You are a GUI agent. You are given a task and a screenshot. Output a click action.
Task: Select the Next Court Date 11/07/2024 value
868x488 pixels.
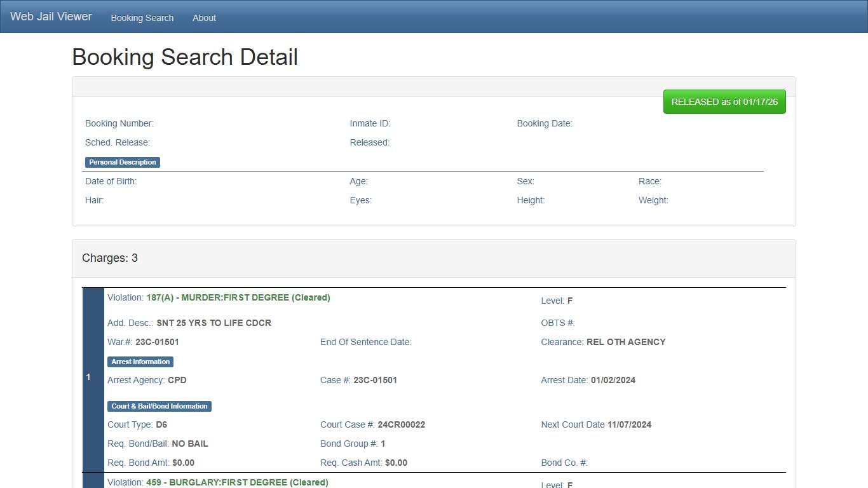[596, 424]
